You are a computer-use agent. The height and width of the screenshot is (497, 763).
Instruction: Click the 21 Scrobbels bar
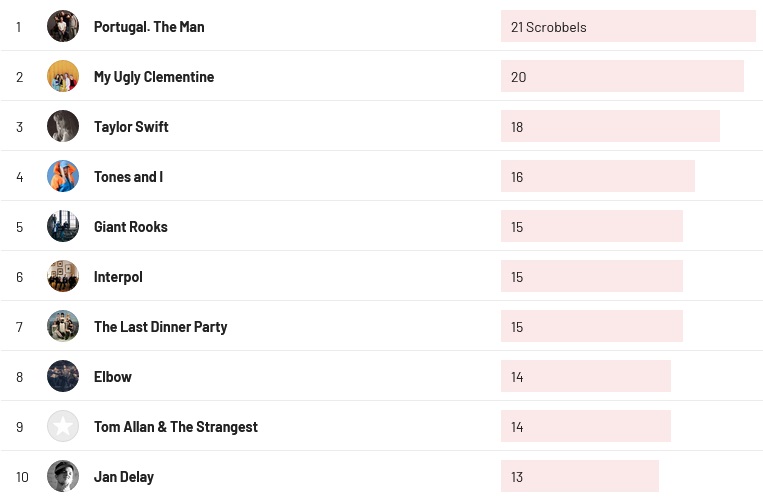(628, 27)
